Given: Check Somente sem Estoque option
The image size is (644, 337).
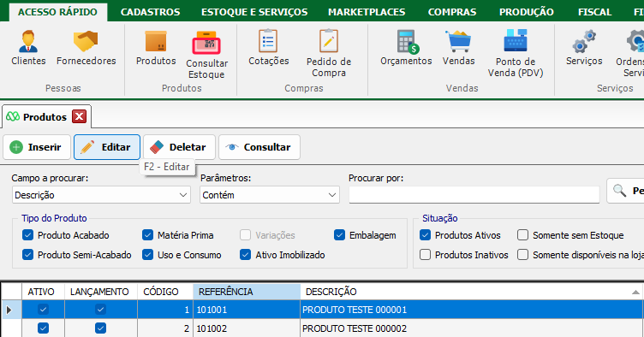Looking at the screenshot, I should [x=522, y=235].
